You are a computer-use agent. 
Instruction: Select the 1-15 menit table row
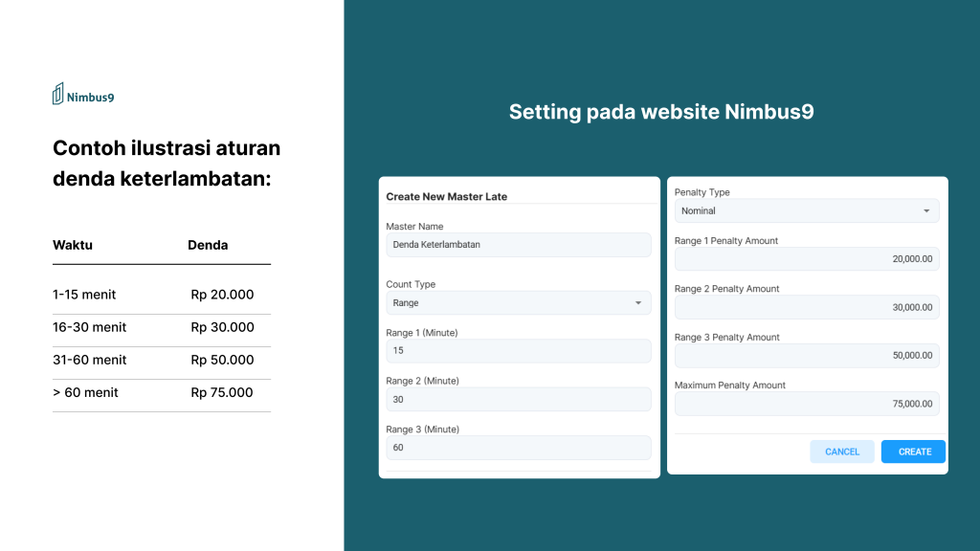point(161,295)
